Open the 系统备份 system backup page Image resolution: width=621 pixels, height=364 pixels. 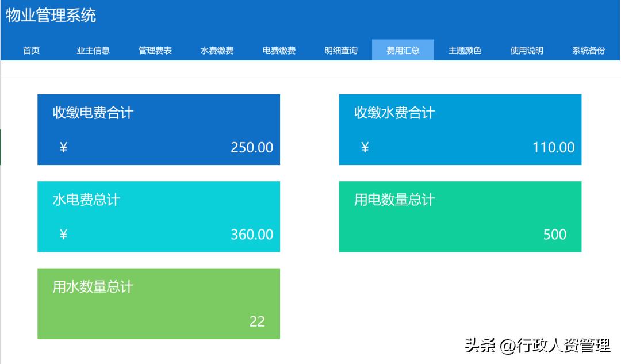[589, 50]
